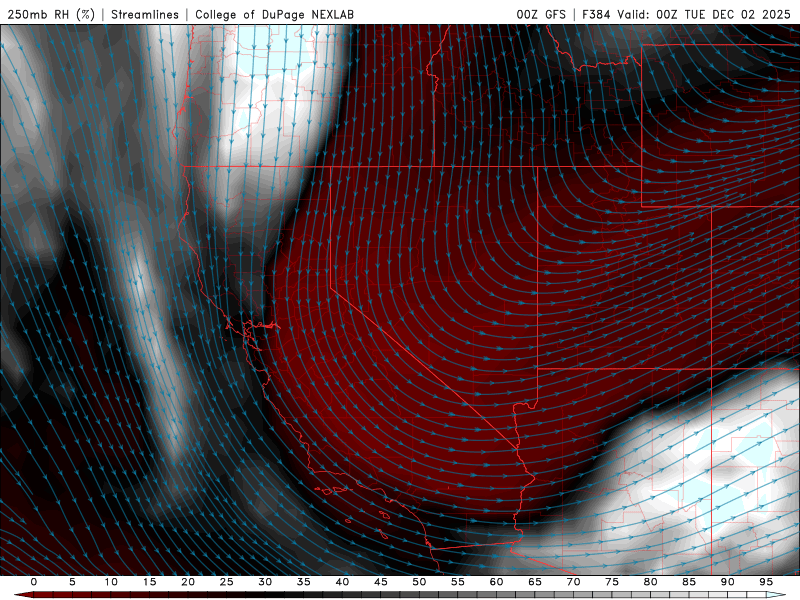Click the color bar value '0'
Image resolution: width=800 pixels, height=600 pixels.
coord(34,582)
